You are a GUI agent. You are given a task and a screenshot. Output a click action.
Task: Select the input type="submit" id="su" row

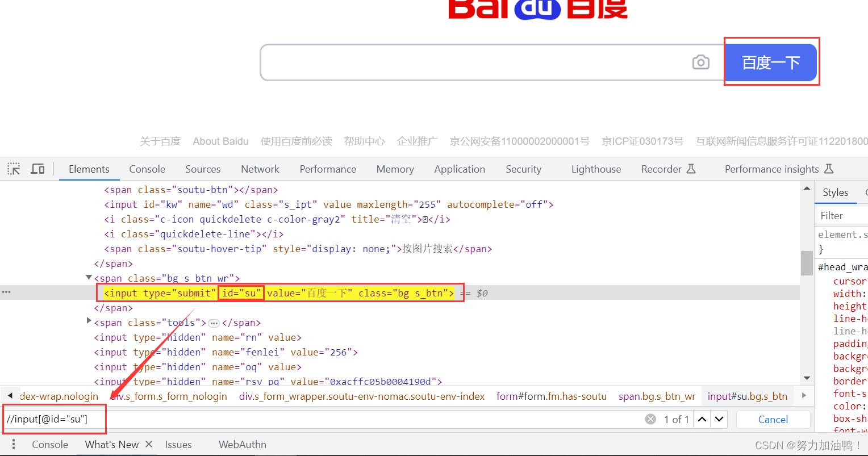[279, 293]
